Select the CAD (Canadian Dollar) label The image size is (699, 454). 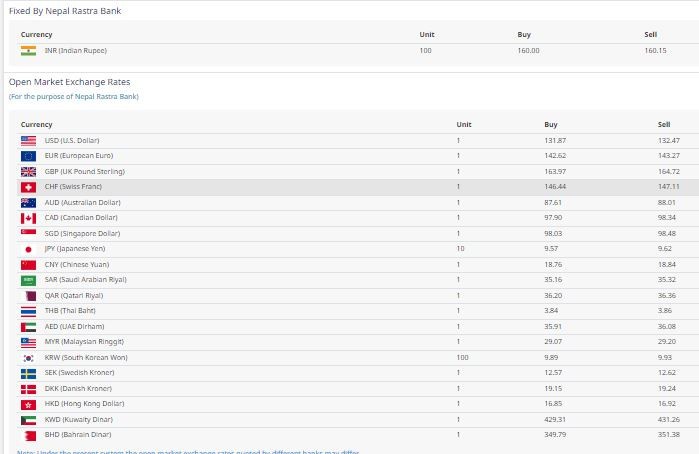pyautogui.click(x=81, y=218)
